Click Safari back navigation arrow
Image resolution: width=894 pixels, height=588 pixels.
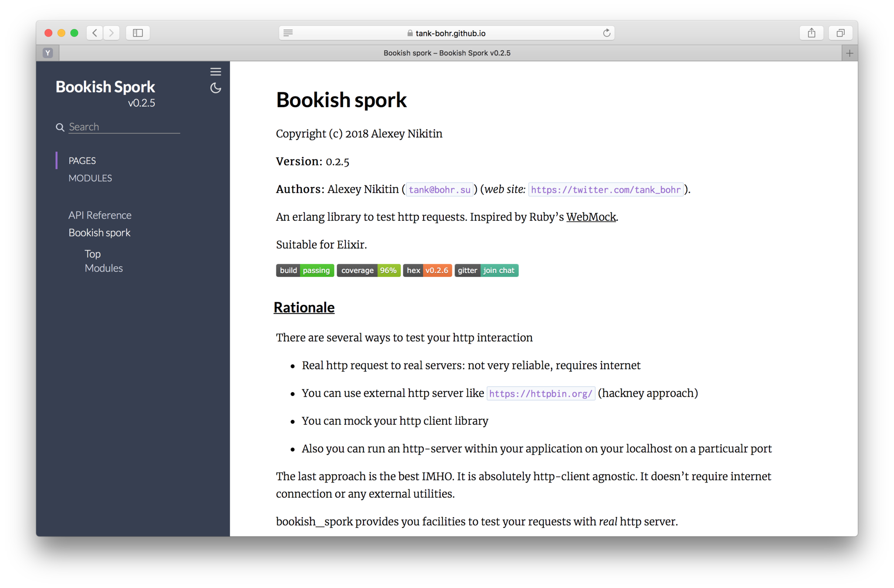click(95, 33)
